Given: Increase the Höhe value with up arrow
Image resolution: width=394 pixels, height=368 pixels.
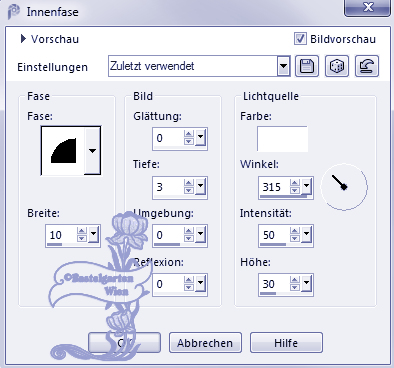Looking at the screenshot, I should 295,280.
